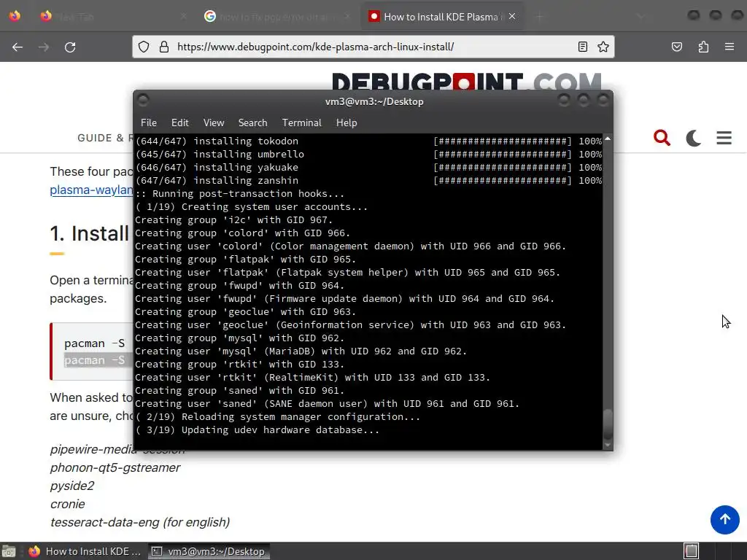Open the Firefox hamburger application menu
The image size is (747, 560).
729,47
